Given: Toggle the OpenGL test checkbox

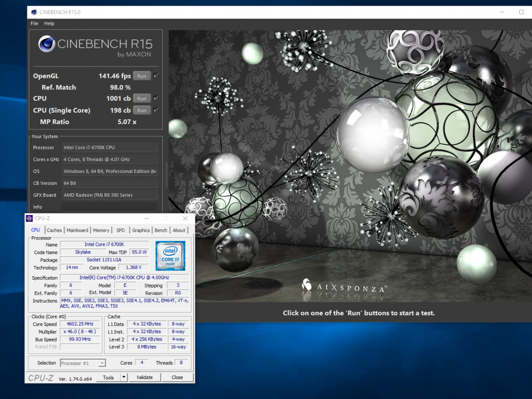Looking at the screenshot, I should [156, 76].
